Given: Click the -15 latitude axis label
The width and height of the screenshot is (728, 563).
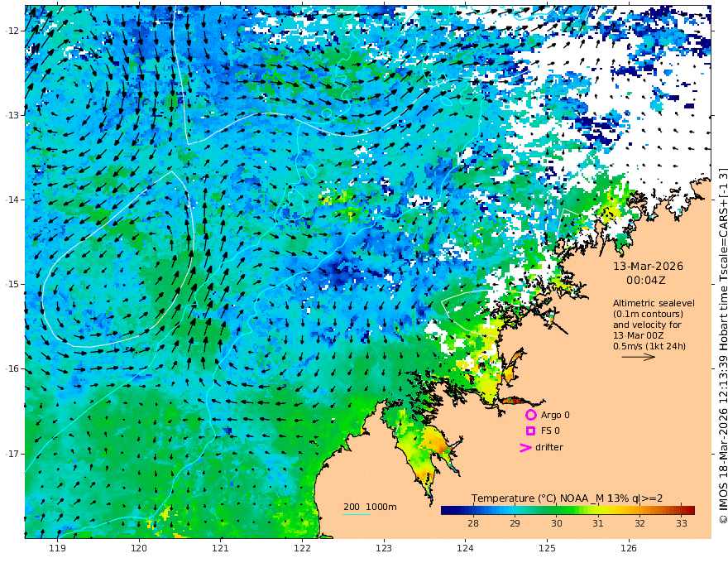Looking at the screenshot, I should tap(12, 284).
